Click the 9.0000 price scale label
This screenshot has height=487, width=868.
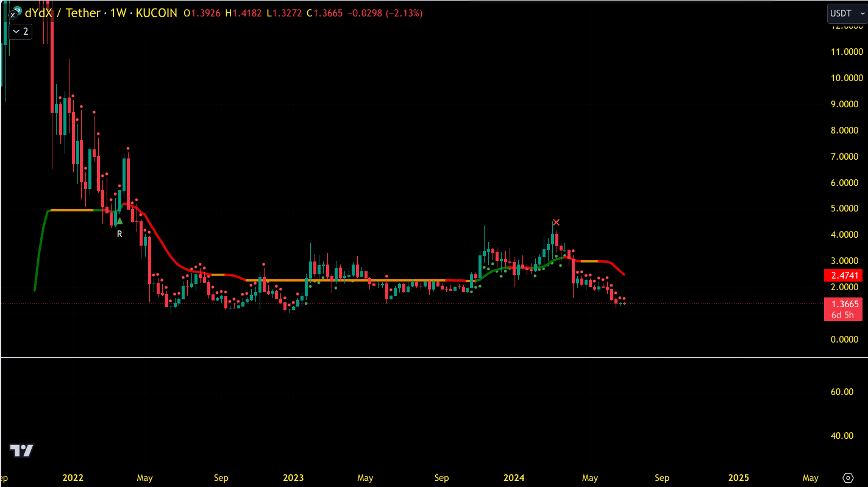click(x=845, y=104)
